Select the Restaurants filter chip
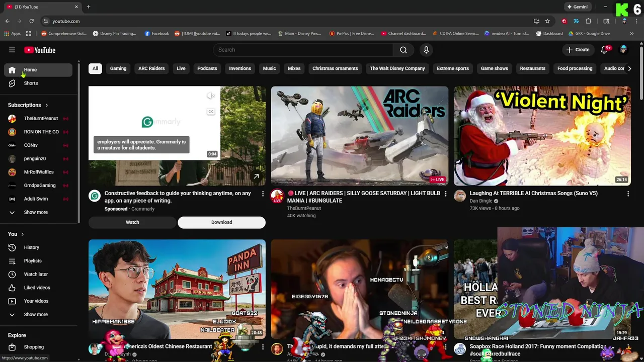 click(532, 68)
